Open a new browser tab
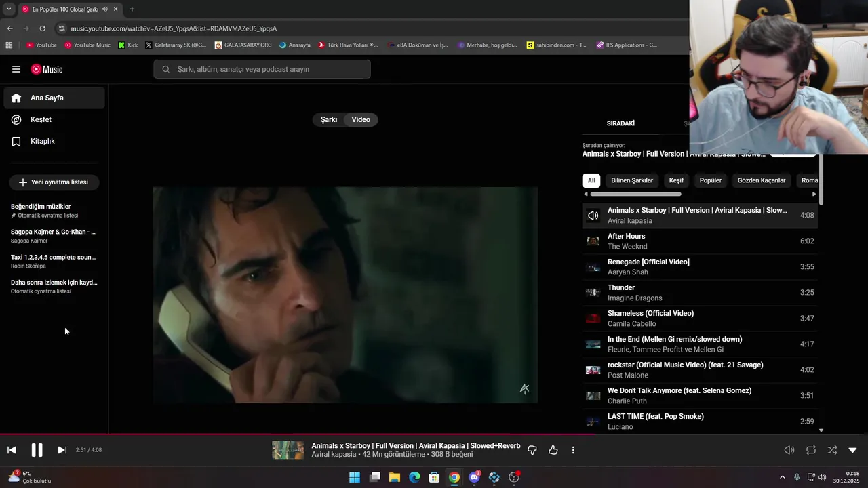 (x=132, y=9)
